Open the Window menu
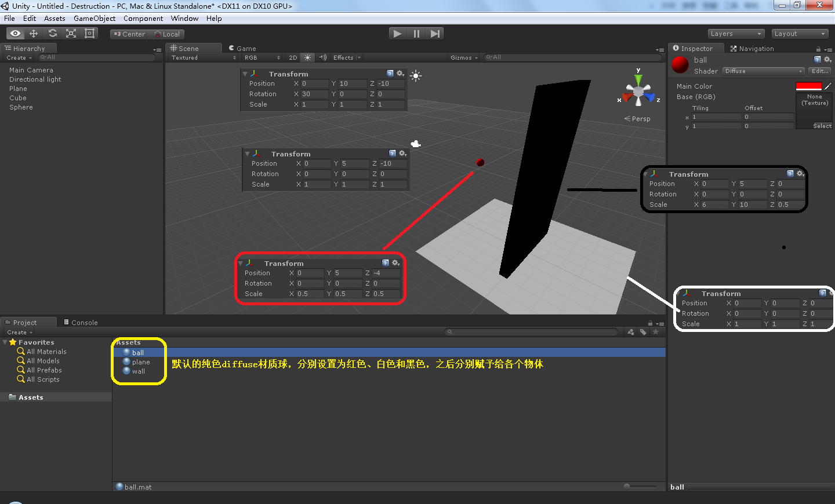Image resolution: width=835 pixels, height=504 pixels. [x=184, y=19]
